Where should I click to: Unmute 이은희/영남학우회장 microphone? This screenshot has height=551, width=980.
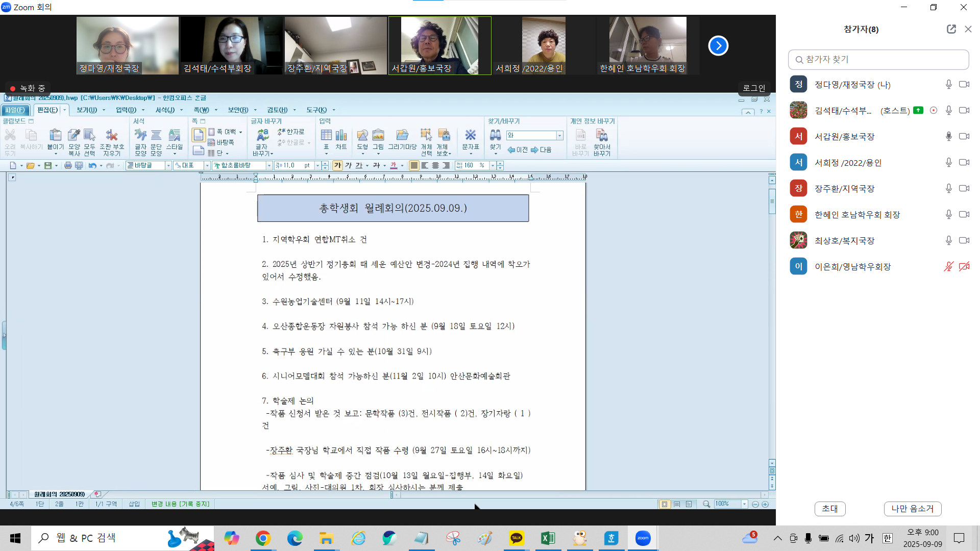(x=948, y=266)
